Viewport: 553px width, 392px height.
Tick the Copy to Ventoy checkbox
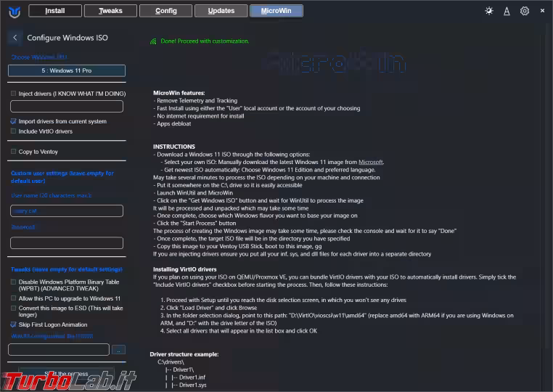(x=13, y=152)
